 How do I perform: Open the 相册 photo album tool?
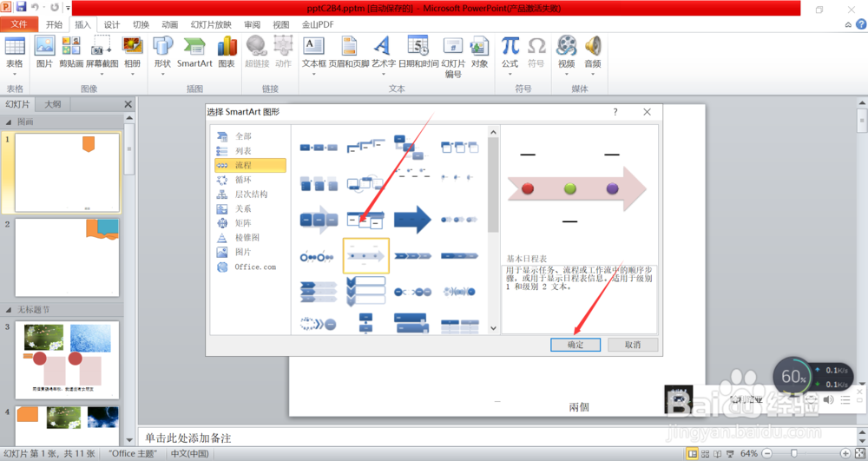tap(132, 54)
